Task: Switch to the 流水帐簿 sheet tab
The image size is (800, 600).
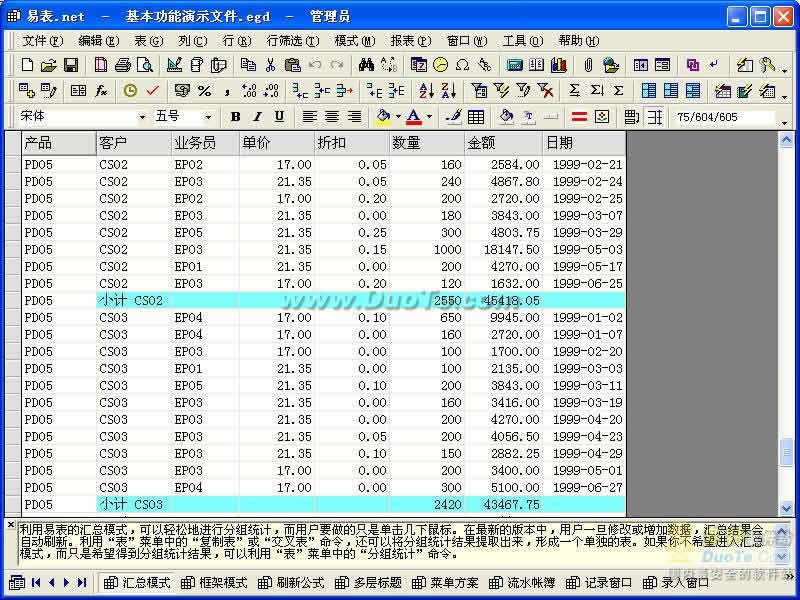Action: click(522, 583)
